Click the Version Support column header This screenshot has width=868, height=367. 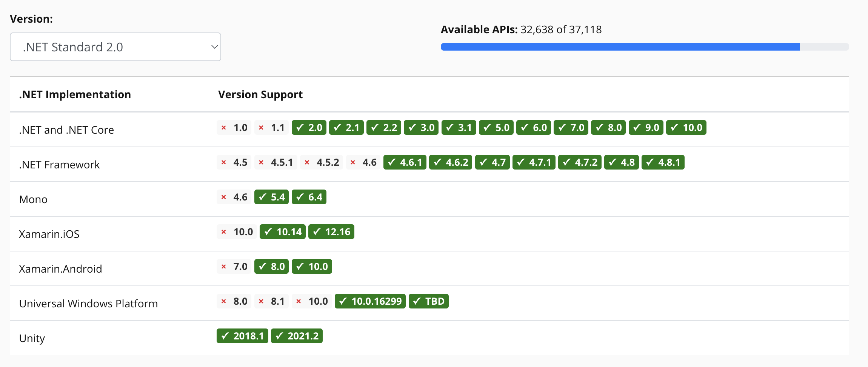[260, 94]
